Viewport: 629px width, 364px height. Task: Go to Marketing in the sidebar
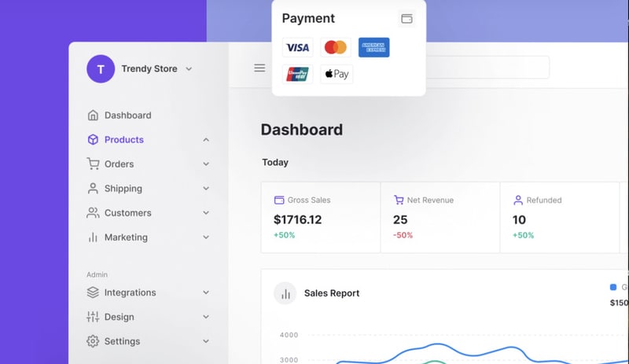(126, 237)
